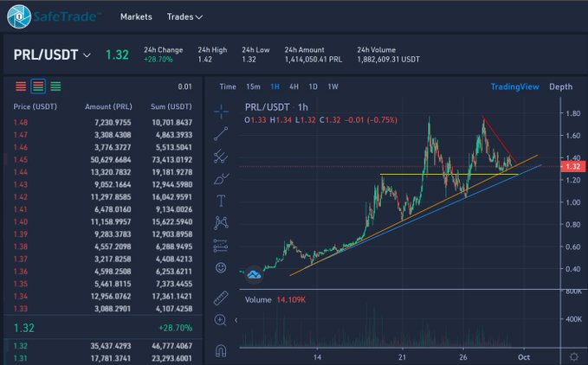Select the 1.45 ask price row
Screen dimensions: 588x365
(x=103, y=159)
